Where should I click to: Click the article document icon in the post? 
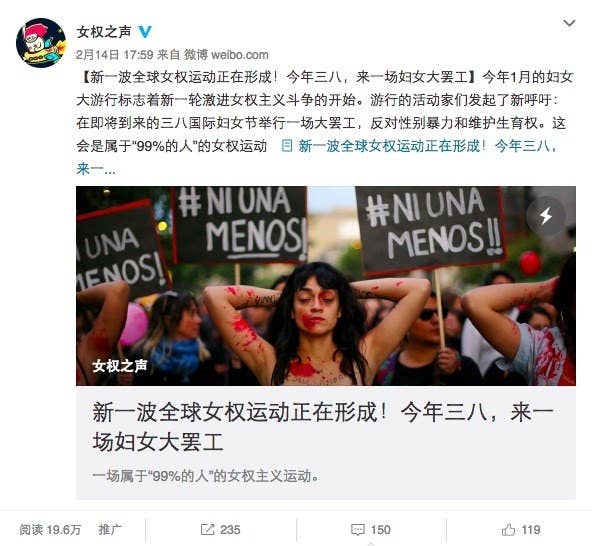tap(287, 146)
